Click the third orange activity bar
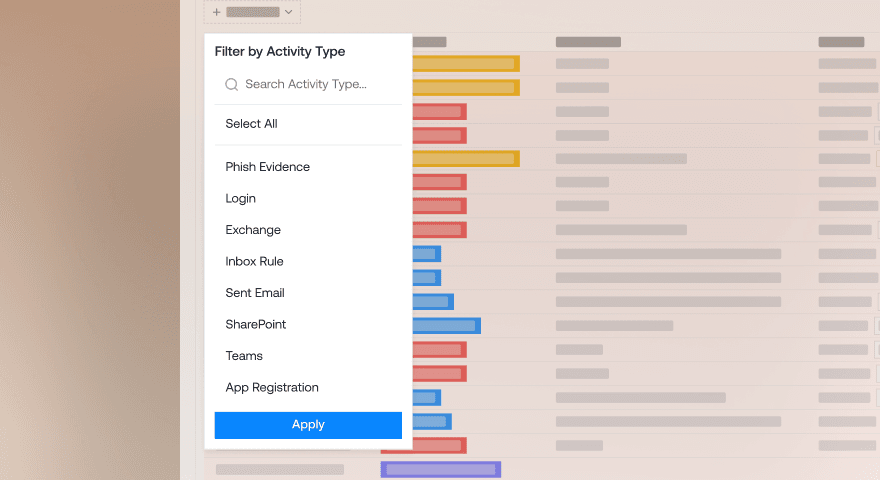Screen dimensions: 880x480 (x=466, y=159)
